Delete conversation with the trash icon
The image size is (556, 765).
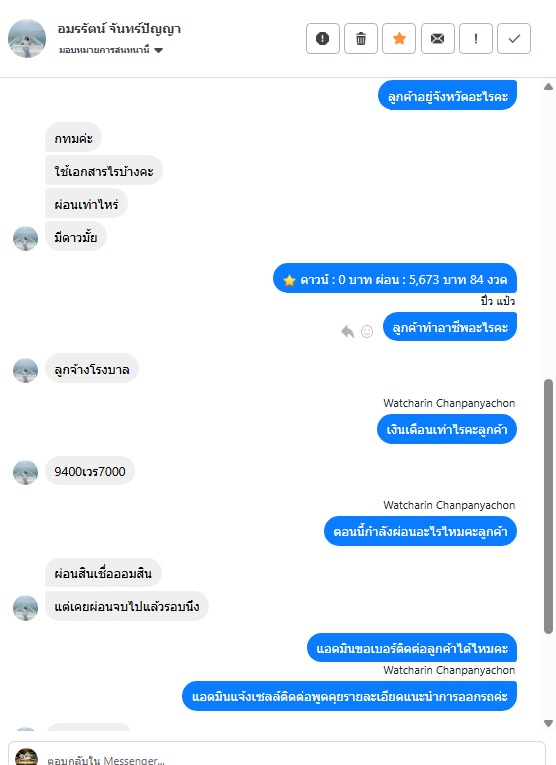click(x=361, y=39)
